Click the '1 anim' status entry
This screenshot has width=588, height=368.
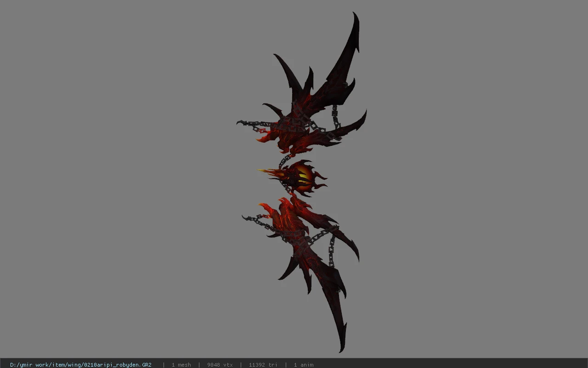(x=304, y=365)
